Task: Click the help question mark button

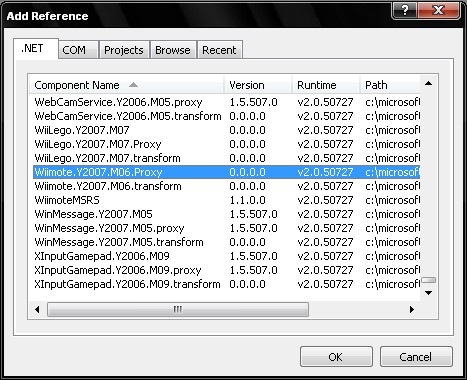Action: coord(405,11)
